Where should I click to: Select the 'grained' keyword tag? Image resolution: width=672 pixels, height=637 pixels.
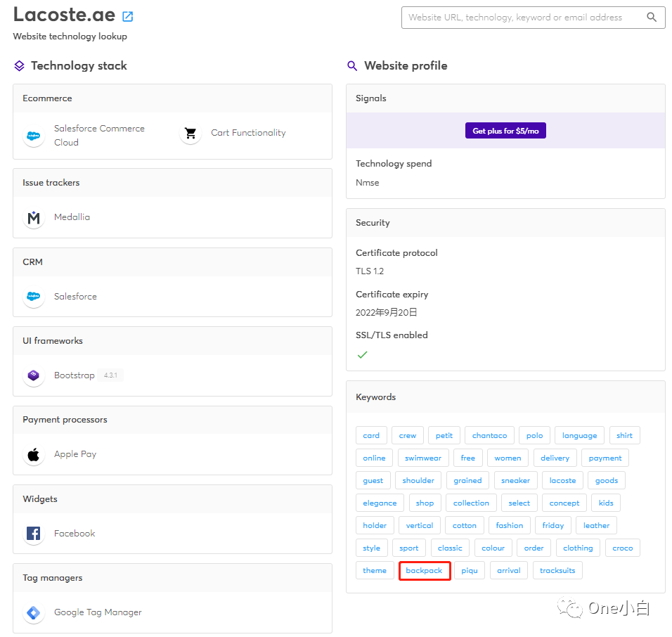coord(467,480)
